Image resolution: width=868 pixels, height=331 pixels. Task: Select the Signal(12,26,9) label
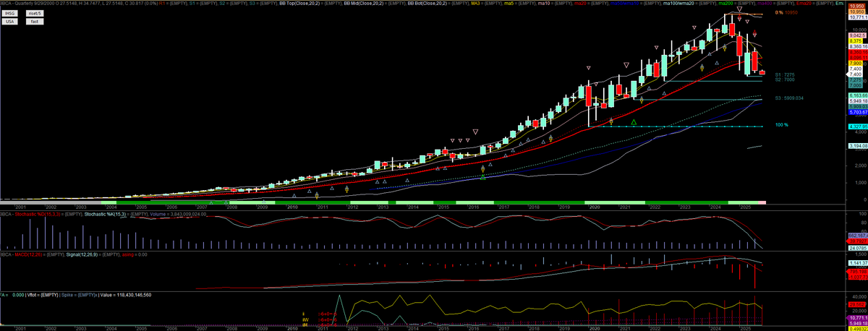[x=82, y=254]
